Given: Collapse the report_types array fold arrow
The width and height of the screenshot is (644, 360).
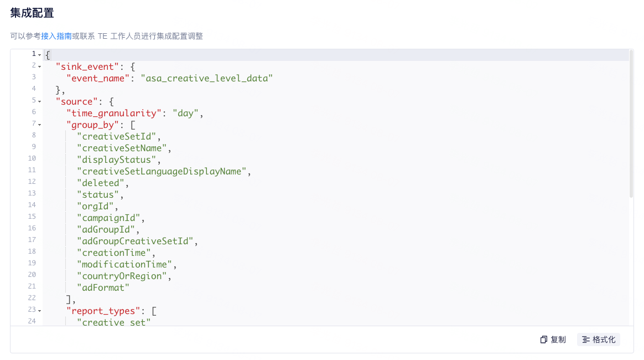Looking at the screenshot, I should (40, 311).
